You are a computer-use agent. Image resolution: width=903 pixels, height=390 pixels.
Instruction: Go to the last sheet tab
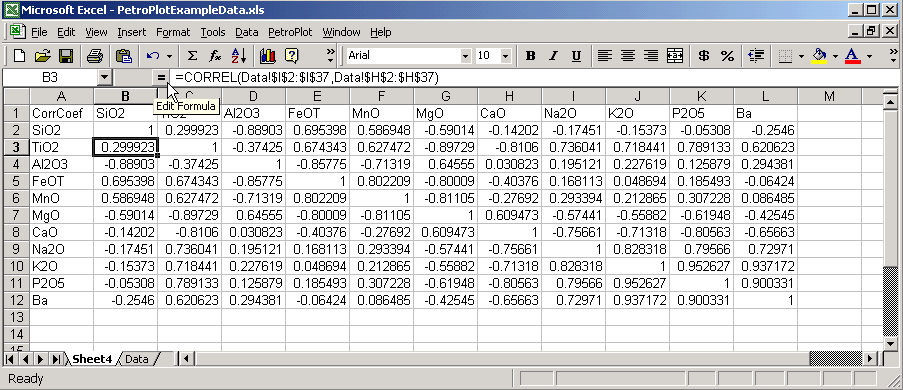click(56, 359)
